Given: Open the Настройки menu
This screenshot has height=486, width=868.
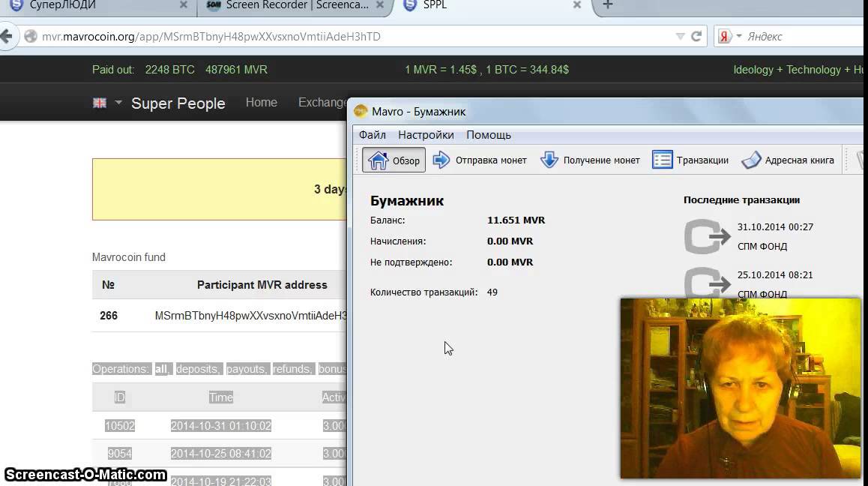Looking at the screenshot, I should point(426,135).
